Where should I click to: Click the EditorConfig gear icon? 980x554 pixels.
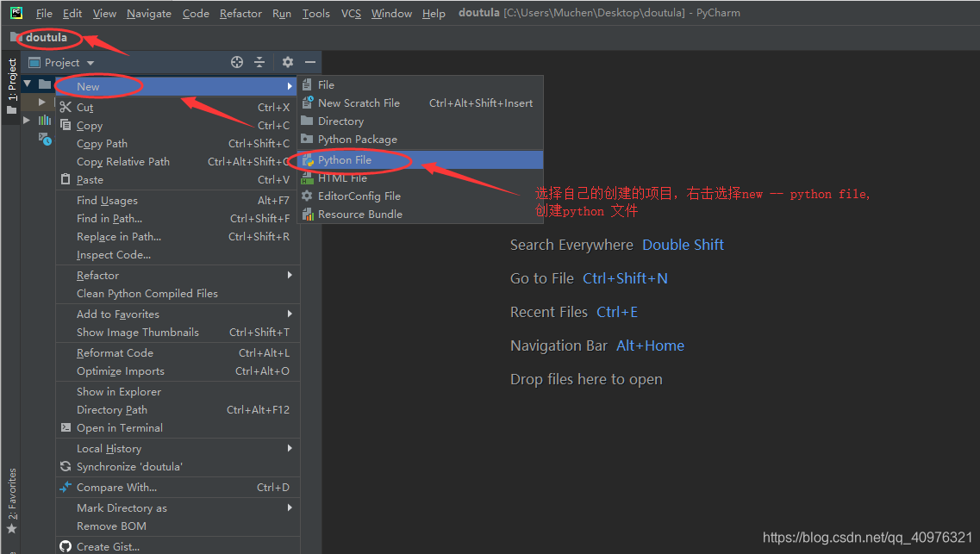(x=307, y=196)
